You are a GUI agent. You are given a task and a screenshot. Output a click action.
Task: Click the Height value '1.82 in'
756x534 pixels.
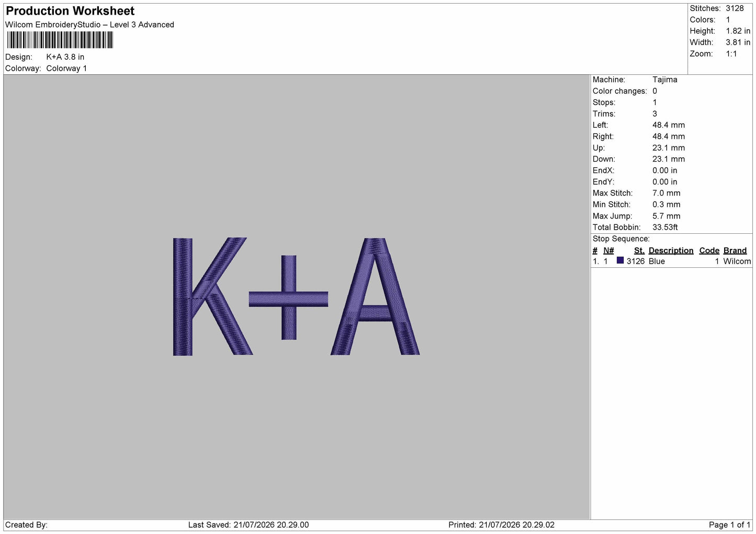pyautogui.click(x=738, y=31)
